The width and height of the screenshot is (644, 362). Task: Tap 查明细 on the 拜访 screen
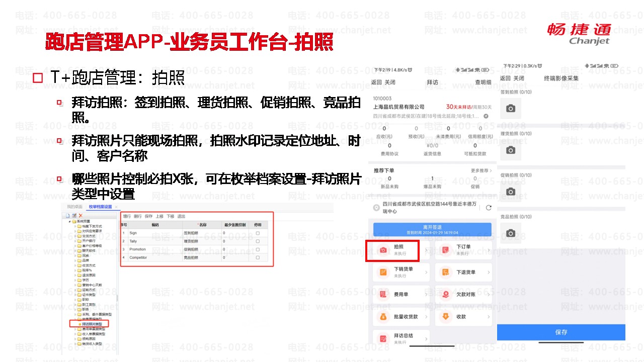[483, 82]
